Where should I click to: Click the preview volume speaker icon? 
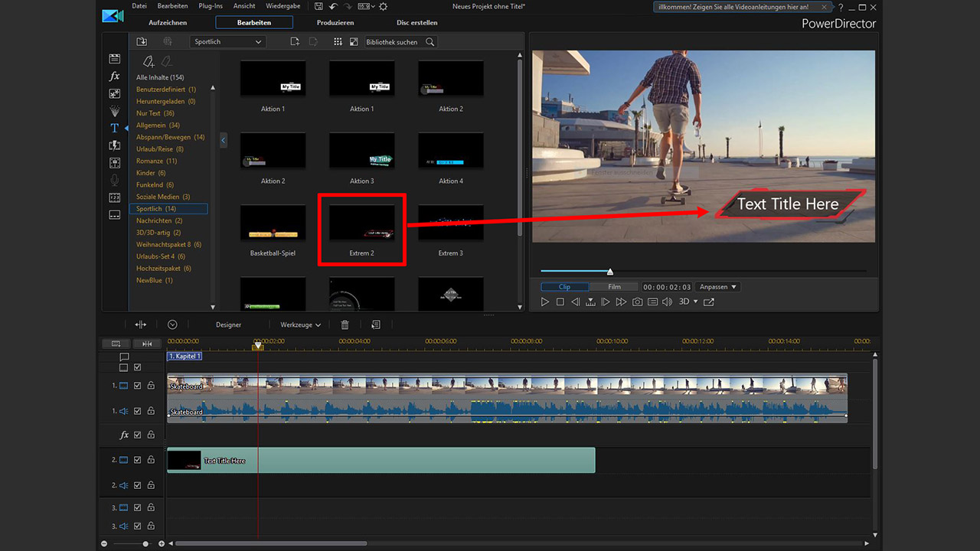click(x=667, y=302)
